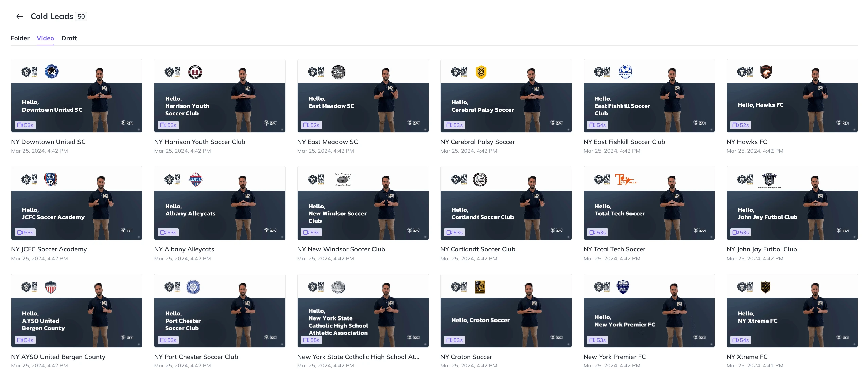The image size is (868, 377).
Task: Click the back arrow navigation button
Action: point(20,16)
